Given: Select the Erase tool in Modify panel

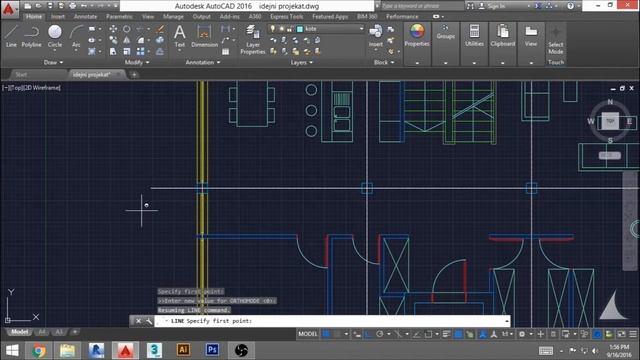Looking at the screenshot, I should pyautogui.click(x=160, y=29).
